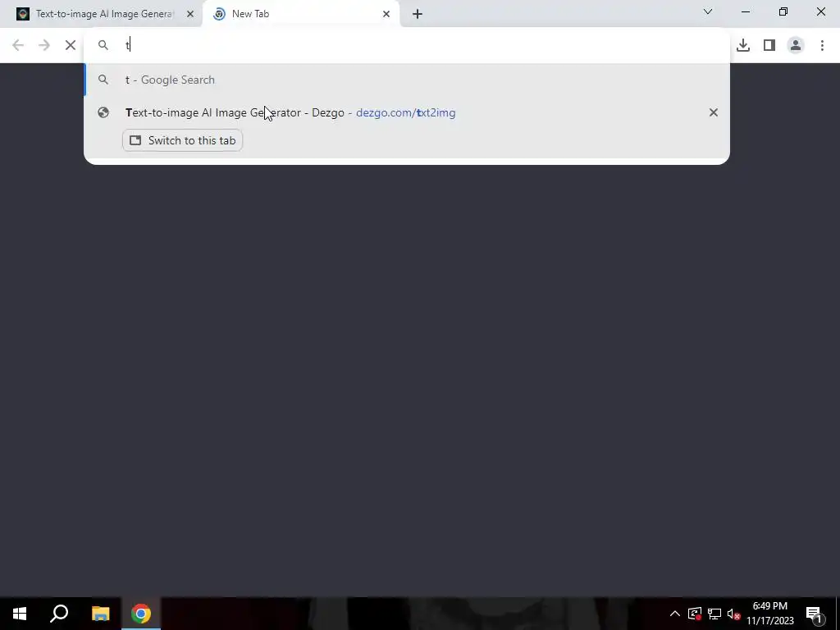Show hidden system tray icons

point(675,614)
